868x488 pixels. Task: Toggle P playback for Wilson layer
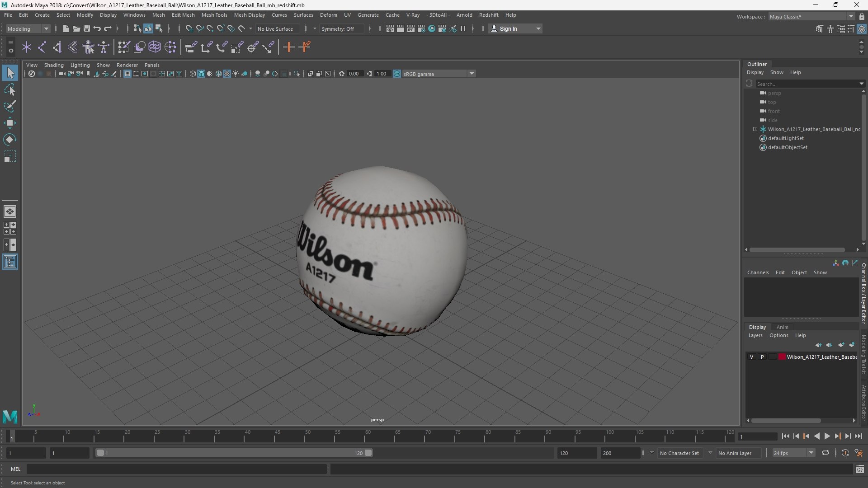tap(762, 357)
